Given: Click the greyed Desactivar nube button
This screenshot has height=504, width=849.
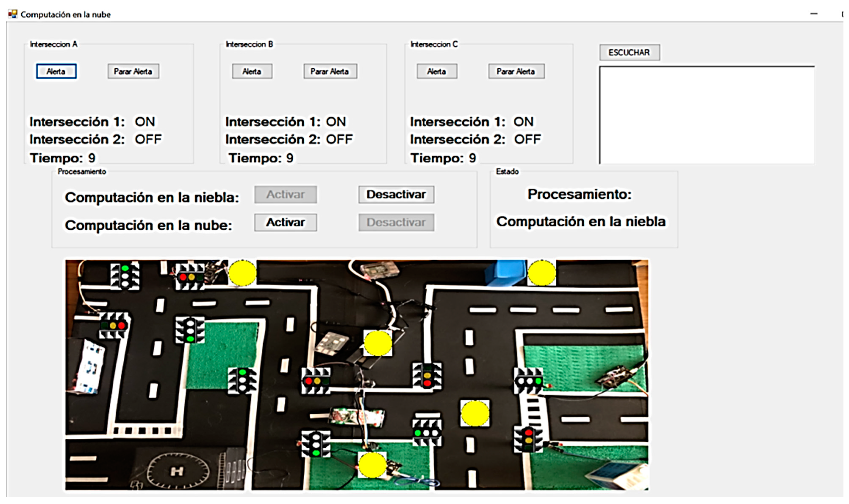Looking at the screenshot, I should 396,222.
